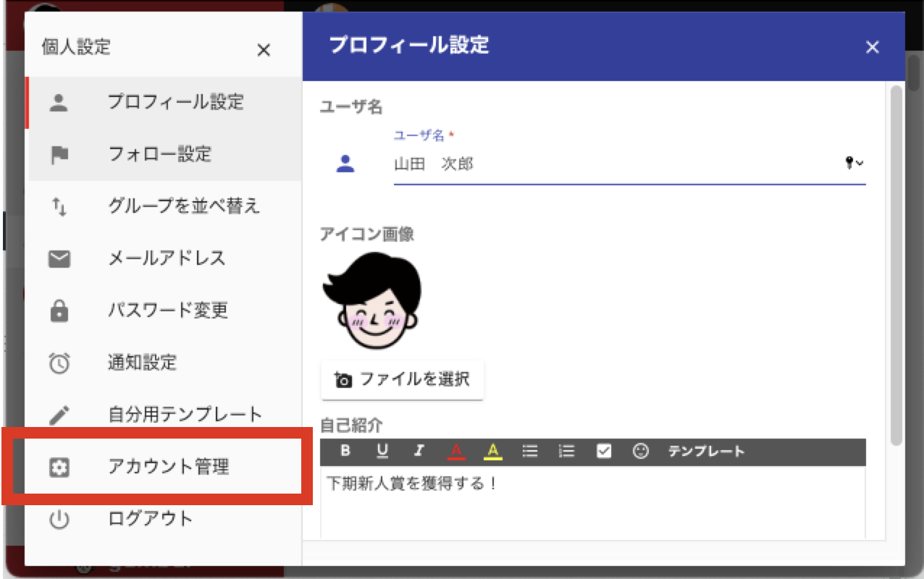Click the Bold formatting icon

point(345,451)
